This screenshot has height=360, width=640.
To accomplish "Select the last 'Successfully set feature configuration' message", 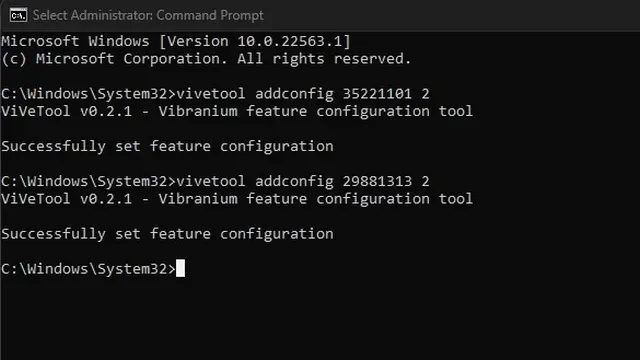I will click(167, 234).
